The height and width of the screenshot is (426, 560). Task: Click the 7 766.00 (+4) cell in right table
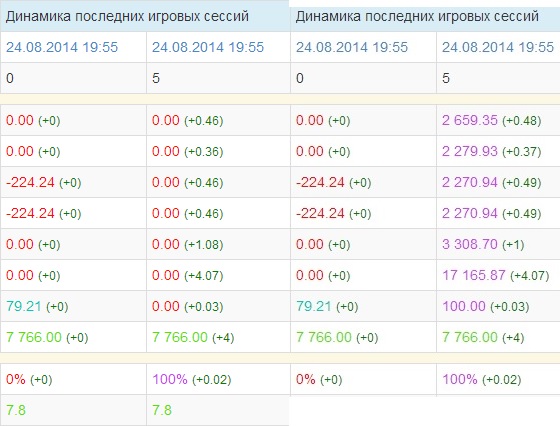coord(498,337)
